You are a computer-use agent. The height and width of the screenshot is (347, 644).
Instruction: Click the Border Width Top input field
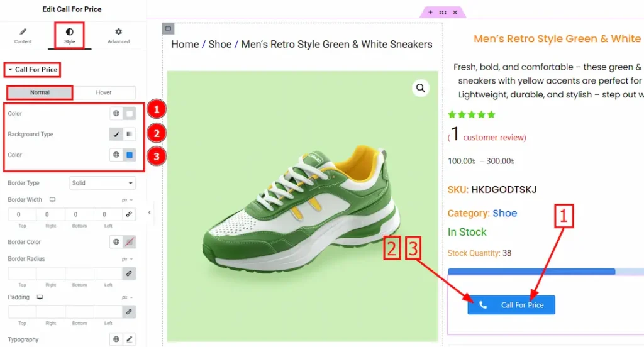22,214
